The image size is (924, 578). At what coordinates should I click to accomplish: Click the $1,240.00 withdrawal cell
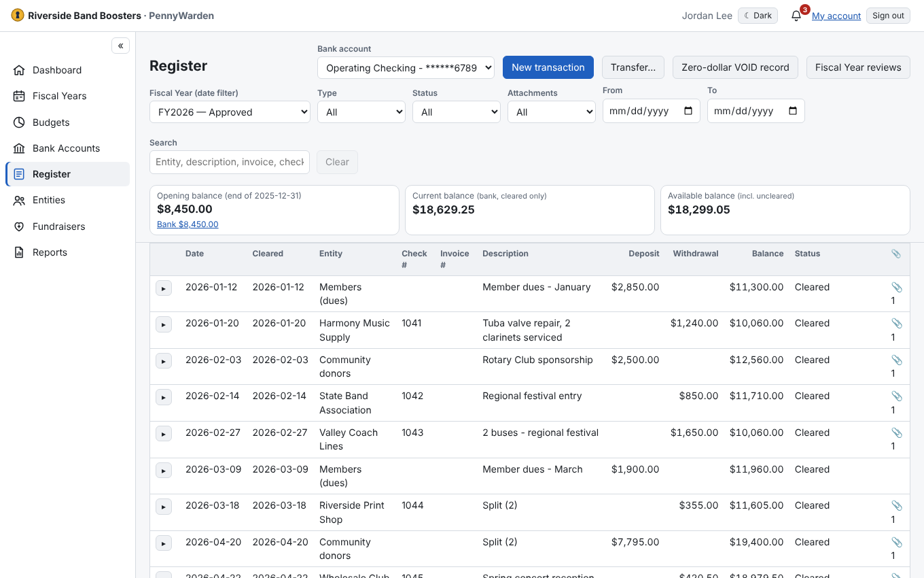pyautogui.click(x=694, y=323)
